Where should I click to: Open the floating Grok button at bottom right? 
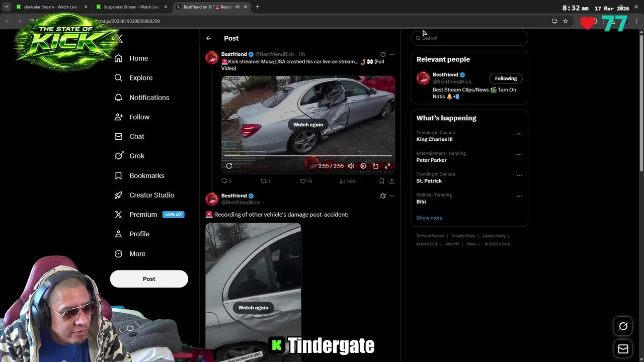(623, 326)
